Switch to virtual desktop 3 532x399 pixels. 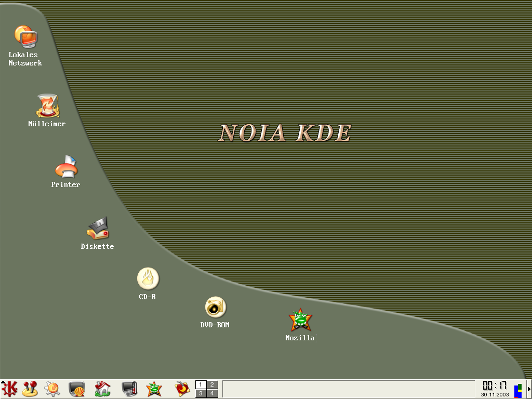201,393
